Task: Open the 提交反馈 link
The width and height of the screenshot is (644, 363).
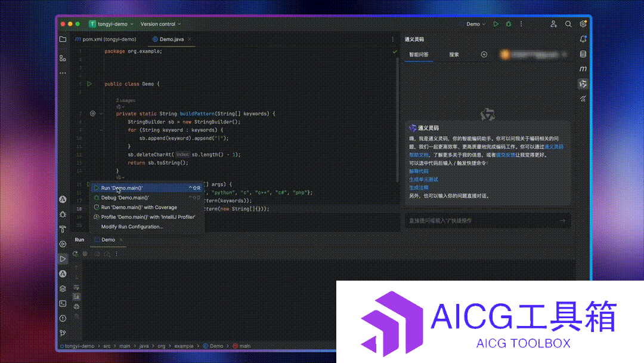Action: point(506,155)
